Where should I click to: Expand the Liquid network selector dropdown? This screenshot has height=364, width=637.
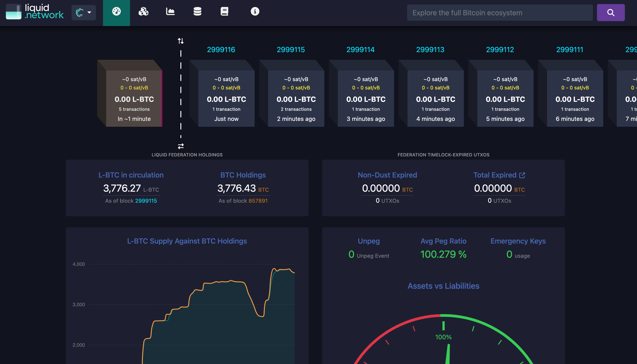click(84, 13)
